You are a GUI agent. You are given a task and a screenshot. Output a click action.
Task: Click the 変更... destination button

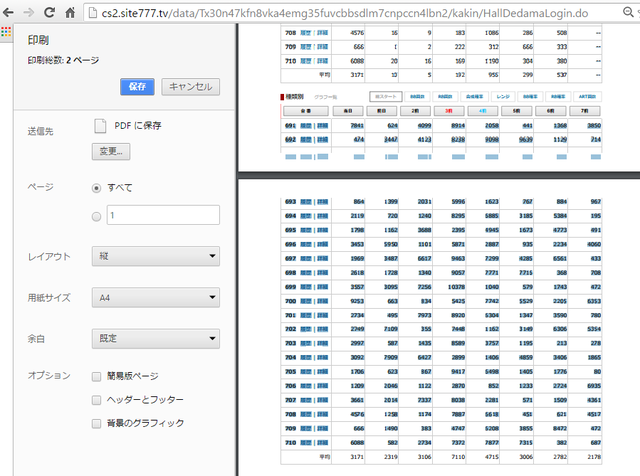point(111,151)
